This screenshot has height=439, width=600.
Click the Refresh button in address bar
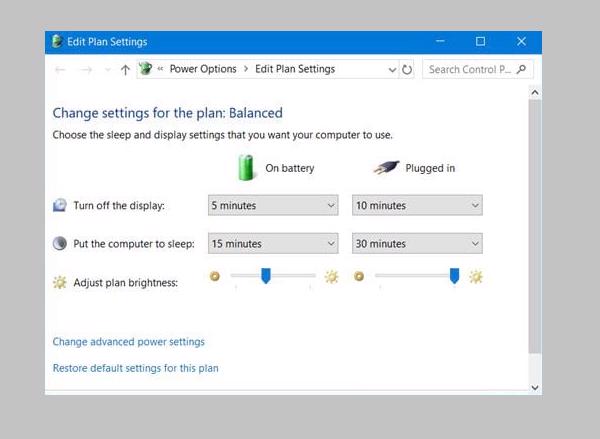pyautogui.click(x=407, y=70)
